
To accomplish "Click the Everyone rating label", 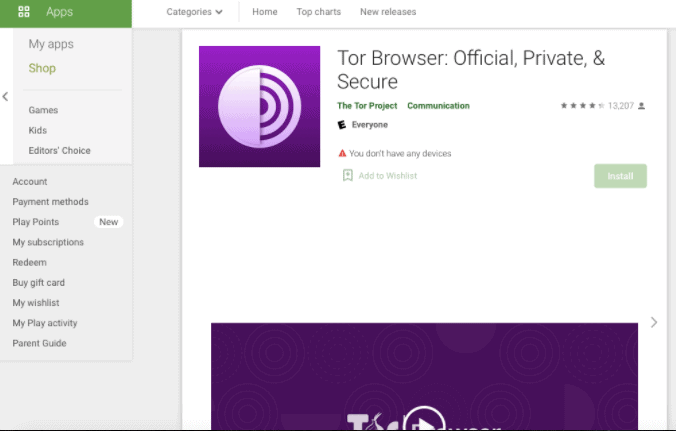I will (370, 125).
